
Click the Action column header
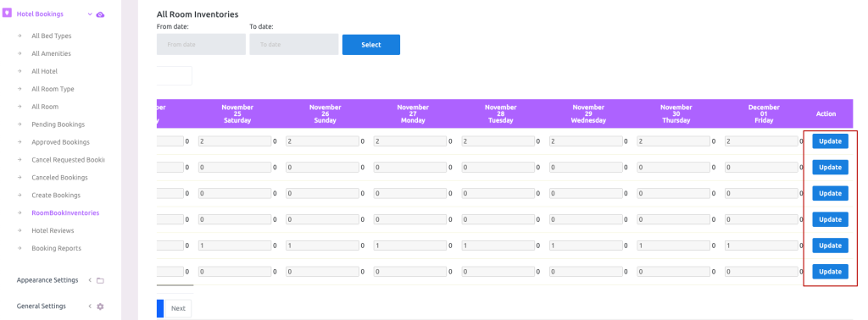click(x=826, y=113)
